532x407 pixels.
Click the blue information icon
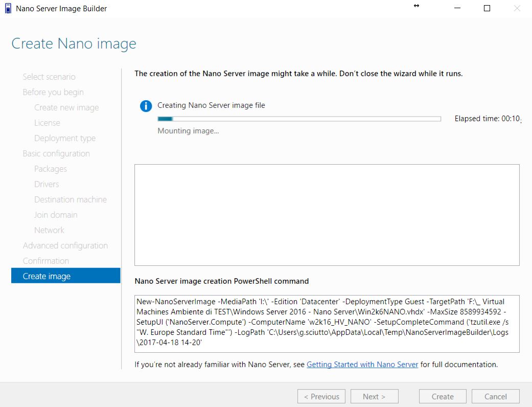(x=146, y=106)
